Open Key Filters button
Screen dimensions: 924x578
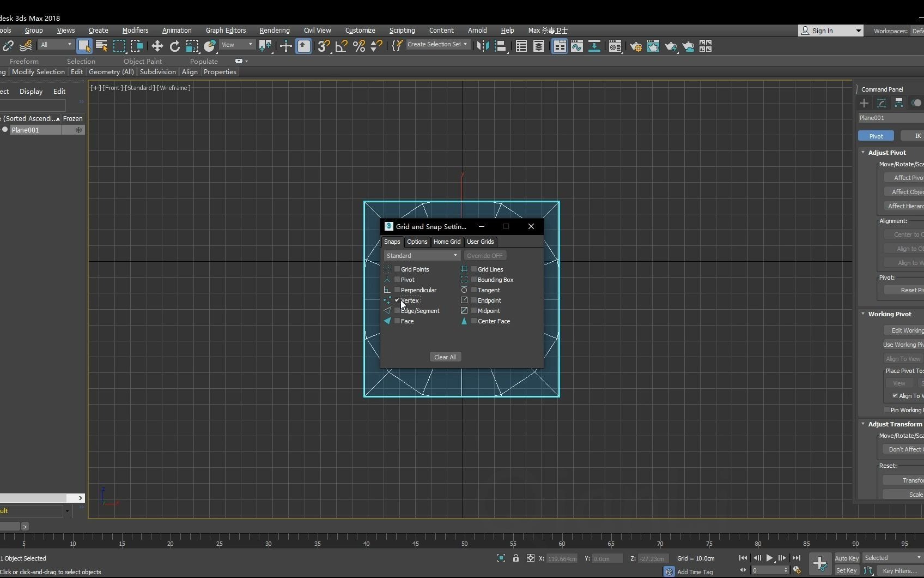click(899, 570)
